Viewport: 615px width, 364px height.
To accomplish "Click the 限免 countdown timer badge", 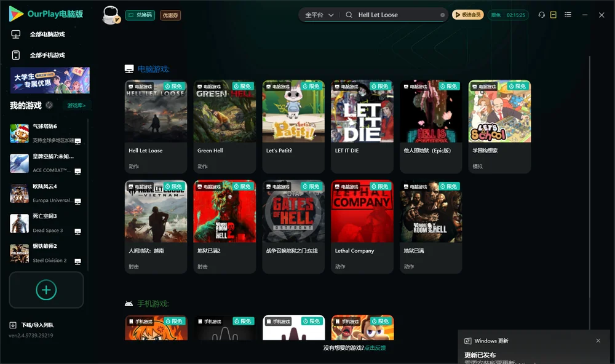I will [x=509, y=15].
